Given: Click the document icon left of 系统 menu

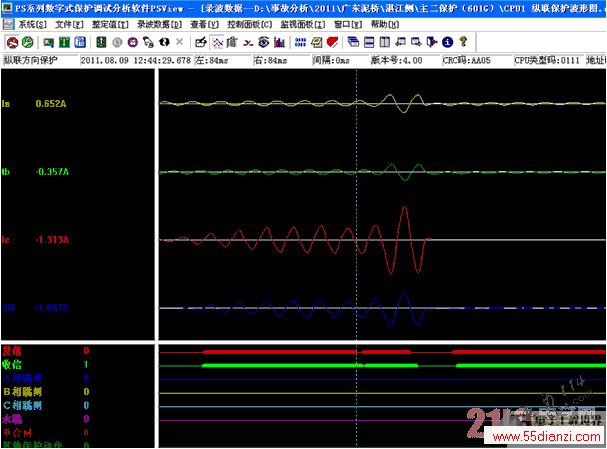Looking at the screenshot, I should click(8, 24).
